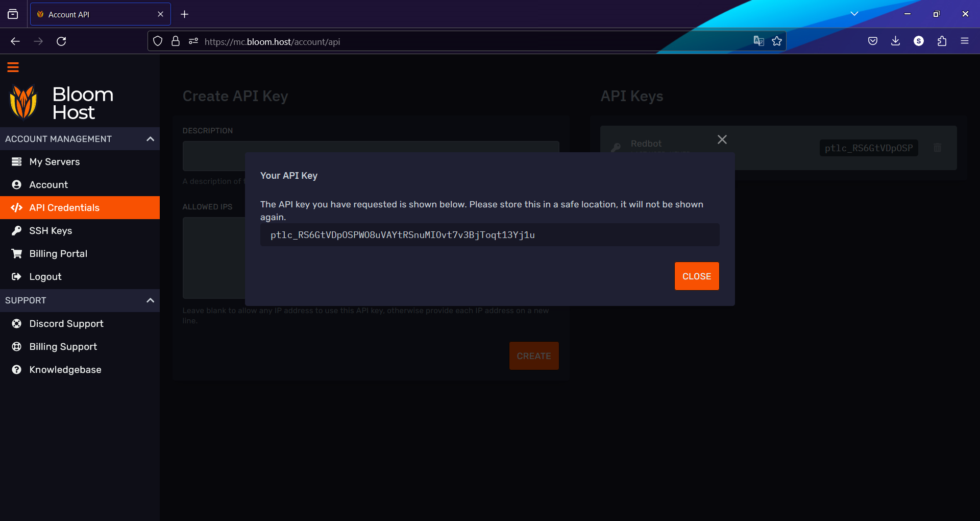980x521 pixels.
Task: Open the list all tabs dropdown arrow
Action: point(854,14)
